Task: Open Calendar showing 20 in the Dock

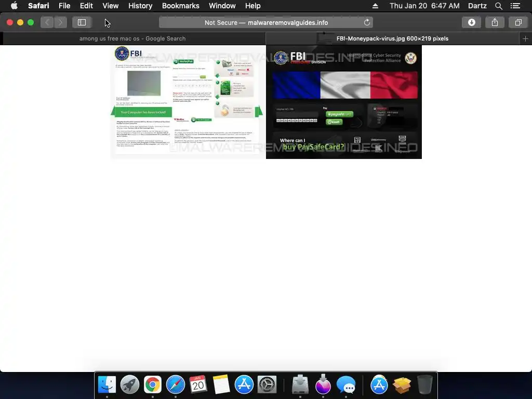Action: [x=198, y=385]
